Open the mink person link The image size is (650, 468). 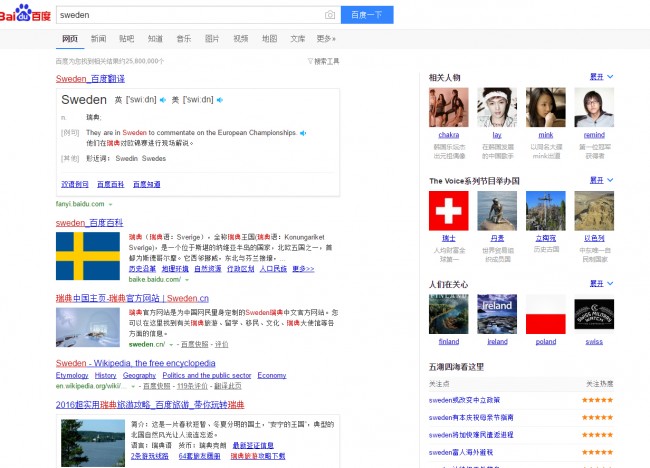(546, 135)
